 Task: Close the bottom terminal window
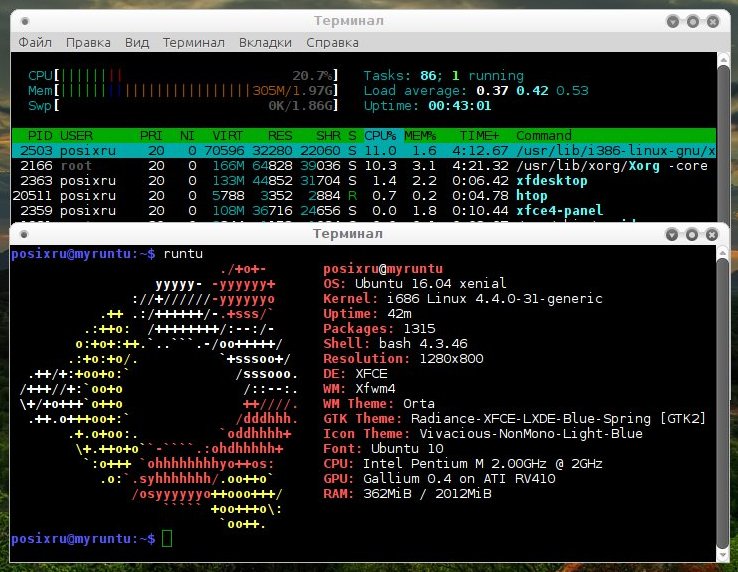[712, 234]
